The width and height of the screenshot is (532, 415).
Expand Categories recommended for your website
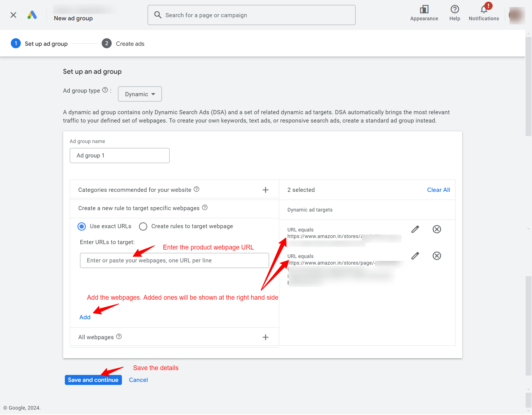pyautogui.click(x=265, y=190)
